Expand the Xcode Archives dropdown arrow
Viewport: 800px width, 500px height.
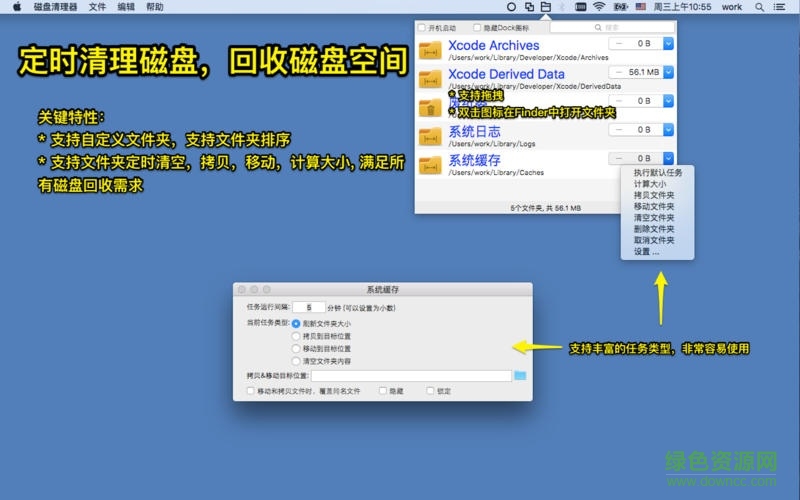coord(668,44)
